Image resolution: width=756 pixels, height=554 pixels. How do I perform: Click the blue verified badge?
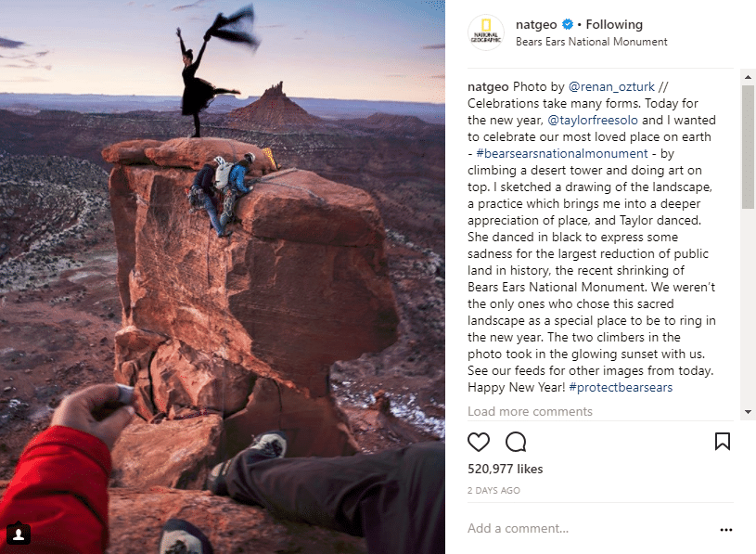point(568,24)
